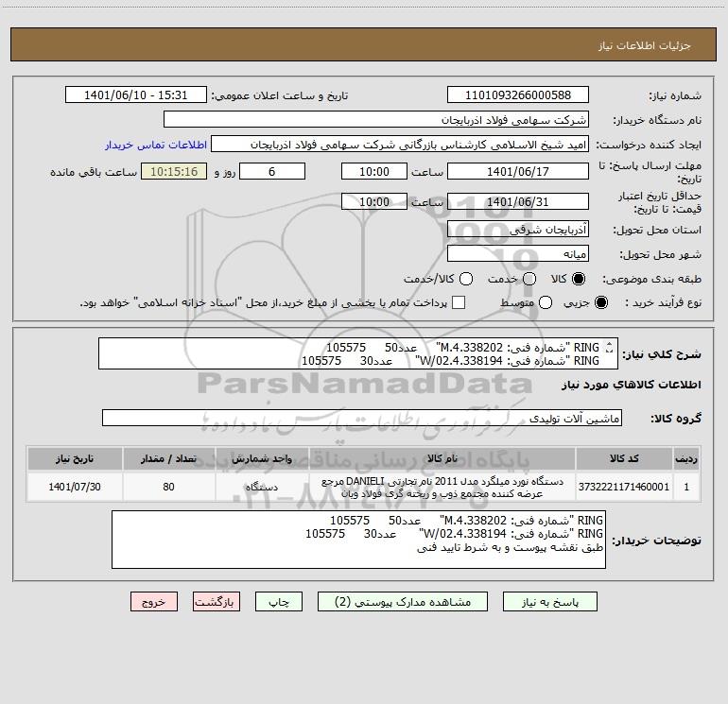Click the 1401/06/17 response deadline field
728x704 pixels.
click(x=518, y=171)
